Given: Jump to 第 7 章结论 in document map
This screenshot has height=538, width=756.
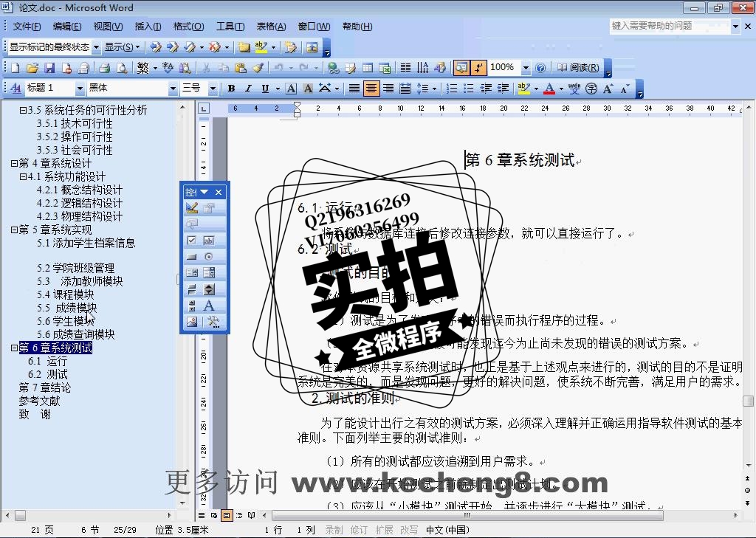Looking at the screenshot, I should tap(44, 387).
